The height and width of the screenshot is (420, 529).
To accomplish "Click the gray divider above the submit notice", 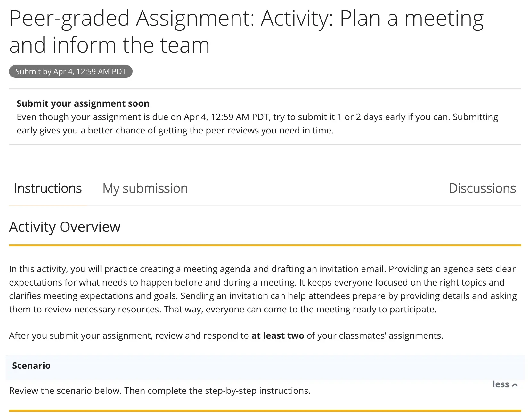I will click(x=265, y=88).
